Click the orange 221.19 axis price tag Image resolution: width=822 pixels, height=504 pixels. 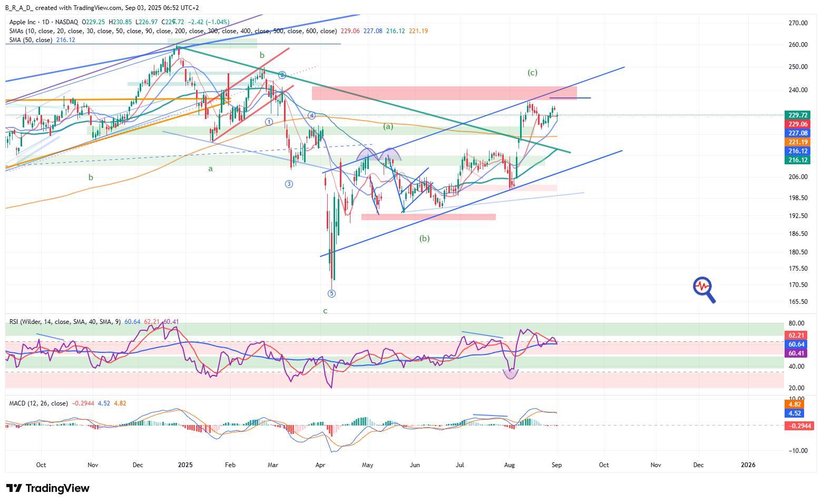797,142
